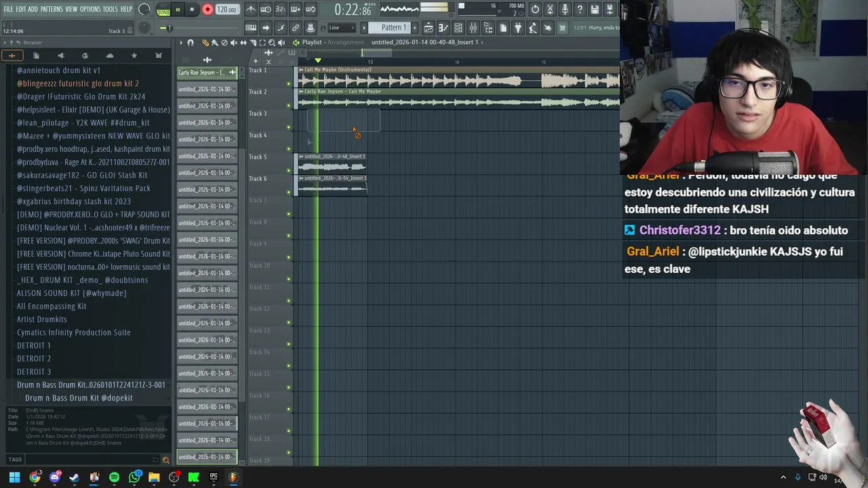Open the EDIT menu
Screen dimensions: 868x488
pyautogui.click(x=20, y=9)
